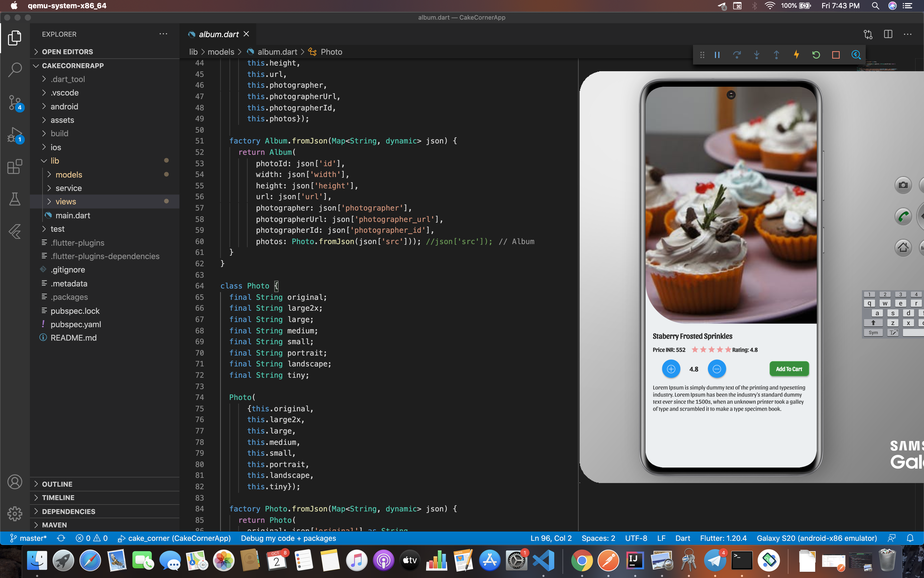Trigger Flutter Hot Reload lightning icon
The height and width of the screenshot is (578, 924).
[796, 55]
